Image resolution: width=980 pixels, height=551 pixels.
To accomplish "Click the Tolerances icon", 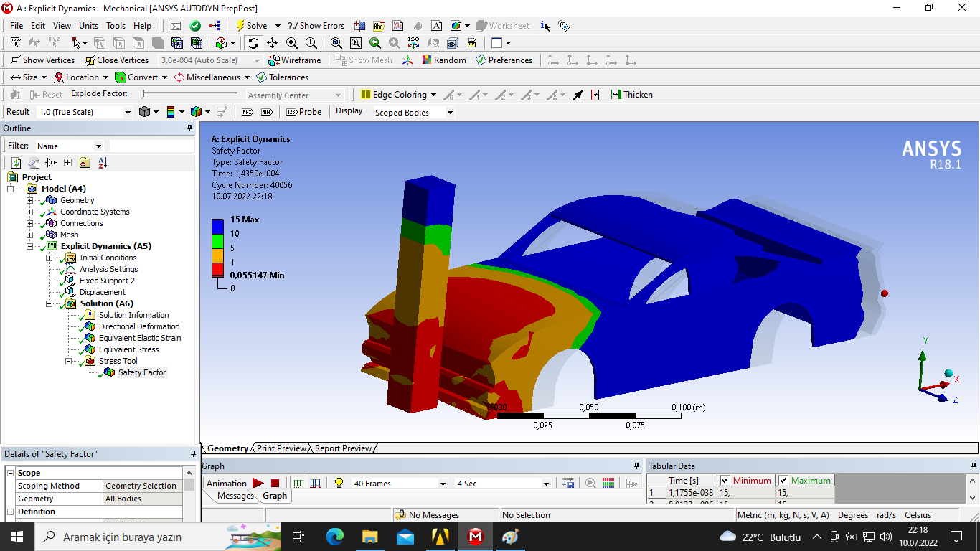I will (x=261, y=77).
